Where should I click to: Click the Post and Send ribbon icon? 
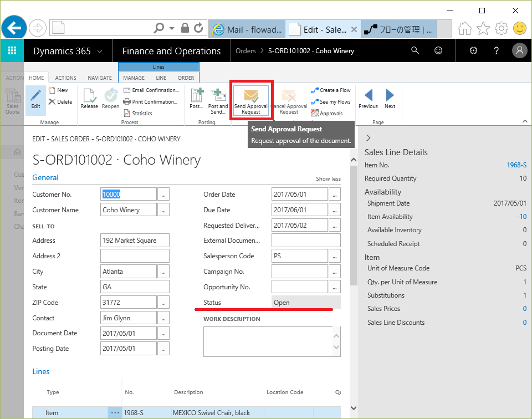218,101
